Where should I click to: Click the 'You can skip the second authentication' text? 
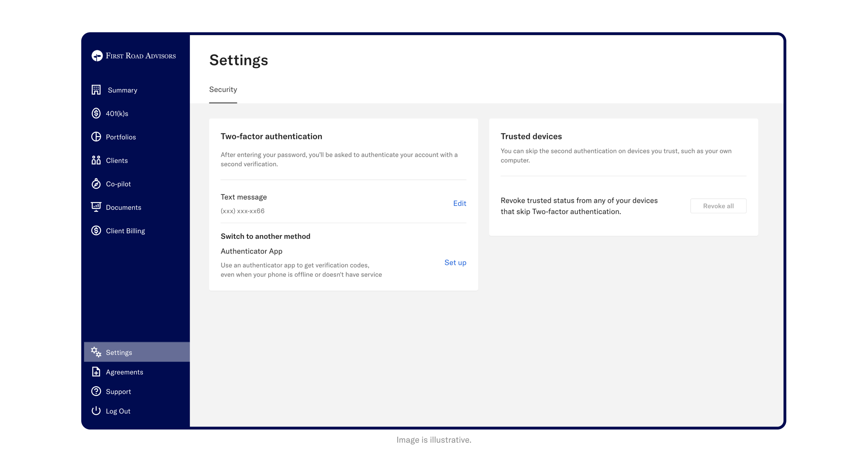(616, 155)
